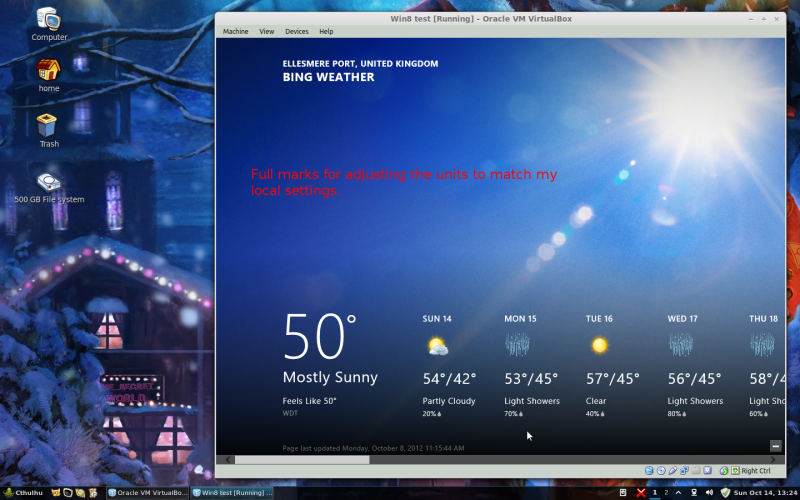Click the red X icon in the panel
This screenshot has height=500, width=800.
coord(641,492)
